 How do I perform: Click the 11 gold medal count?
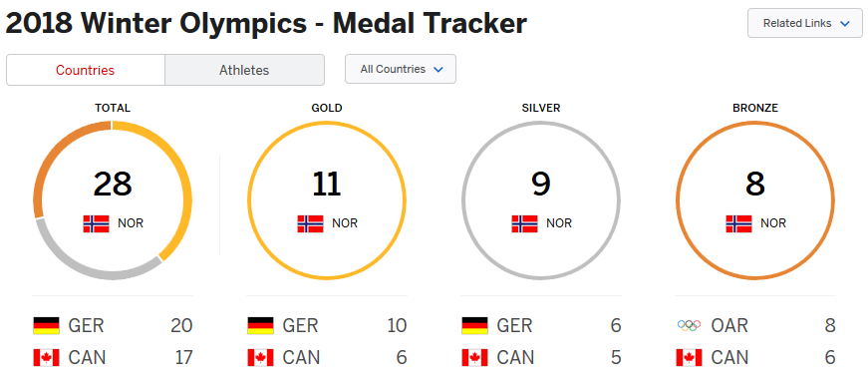[x=327, y=184]
